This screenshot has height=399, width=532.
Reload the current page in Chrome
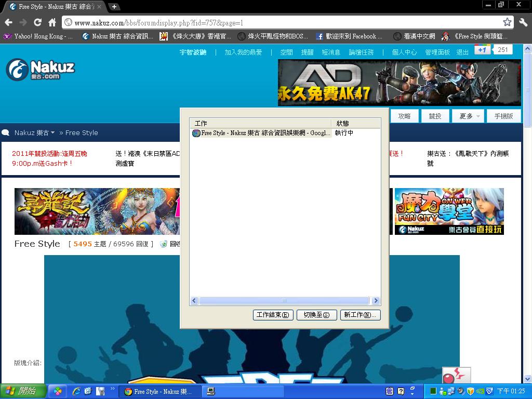[37, 23]
